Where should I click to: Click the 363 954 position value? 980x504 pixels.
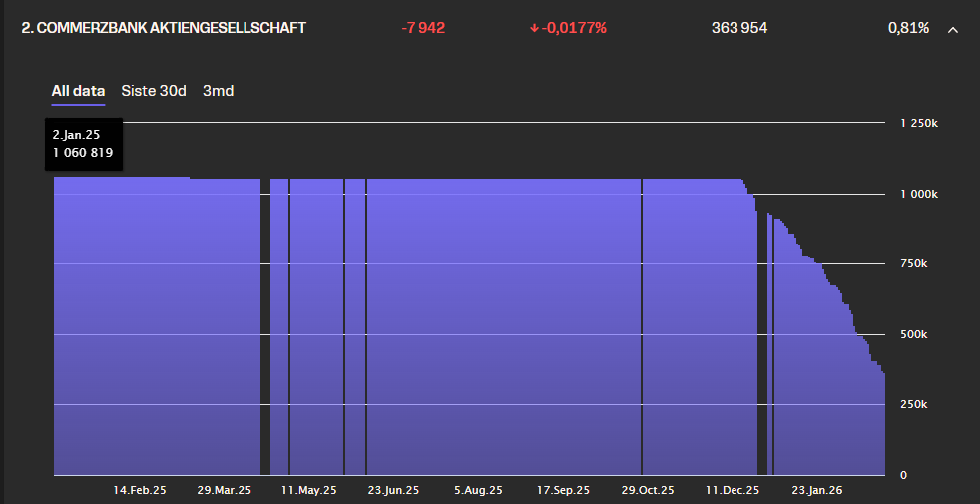tap(739, 28)
